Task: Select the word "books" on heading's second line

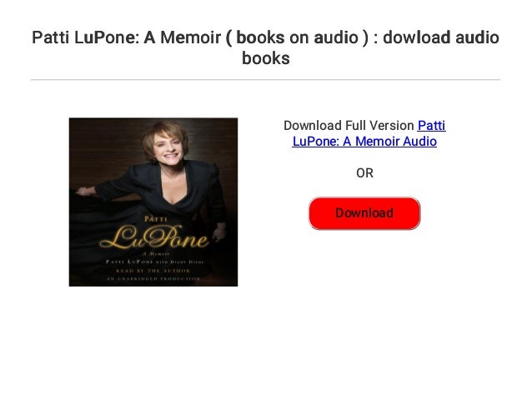Action: click(266, 58)
